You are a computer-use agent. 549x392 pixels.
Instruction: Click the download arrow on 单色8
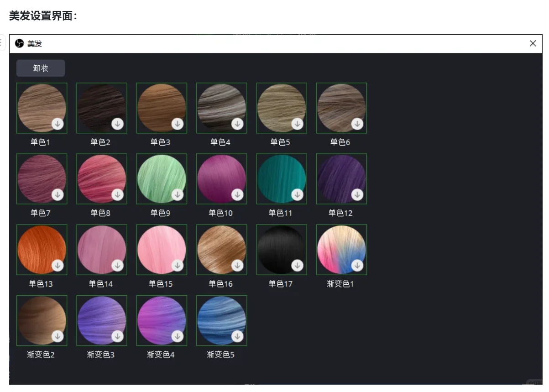click(118, 194)
